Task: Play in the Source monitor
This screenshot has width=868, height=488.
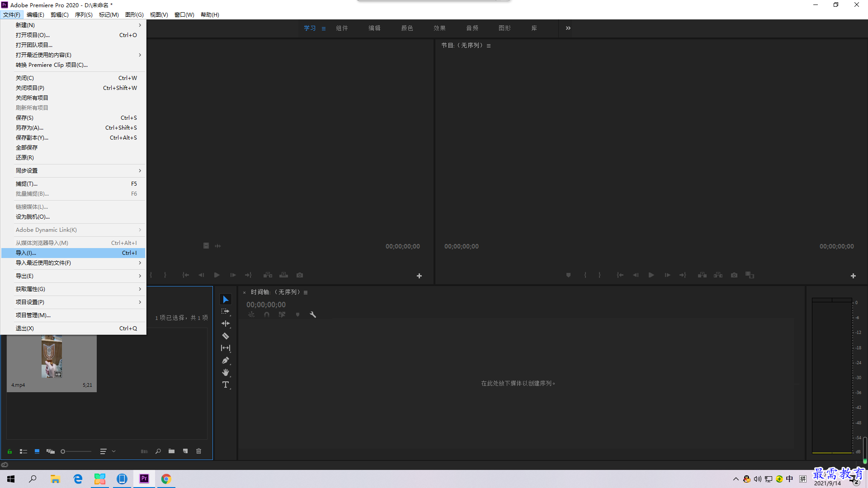Action: tap(217, 275)
